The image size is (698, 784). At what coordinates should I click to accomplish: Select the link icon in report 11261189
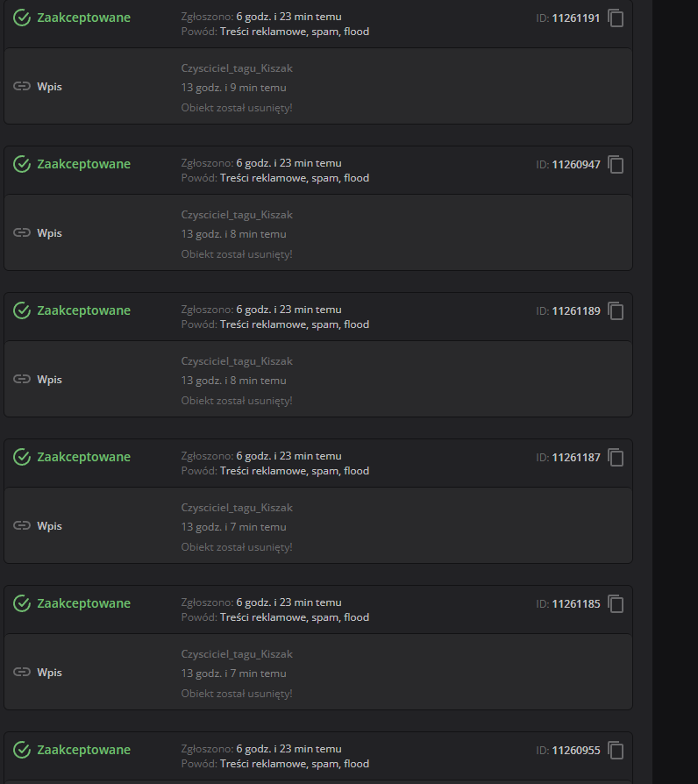[22, 380]
